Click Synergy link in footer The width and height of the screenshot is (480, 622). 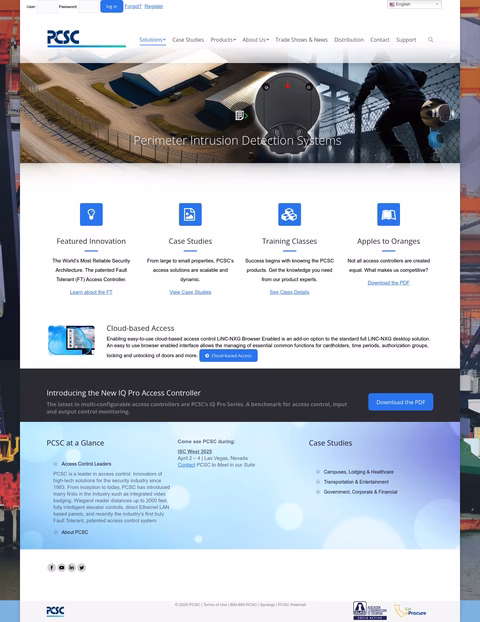tap(268, 605)
